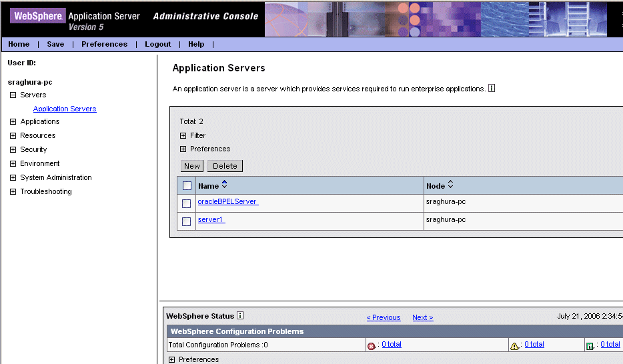
Task: Expand the System Administration tree node
Action: coord(13,177)
